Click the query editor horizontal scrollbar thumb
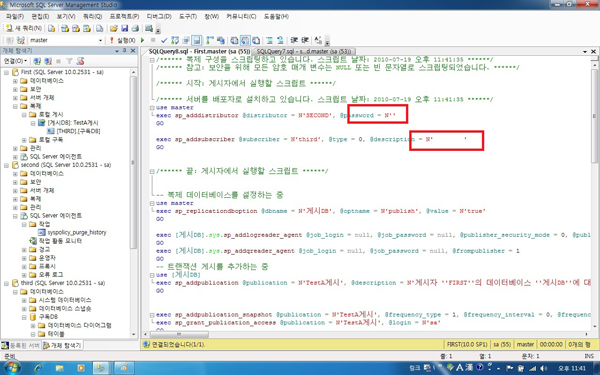600x375 pixels. pos(179,334)
